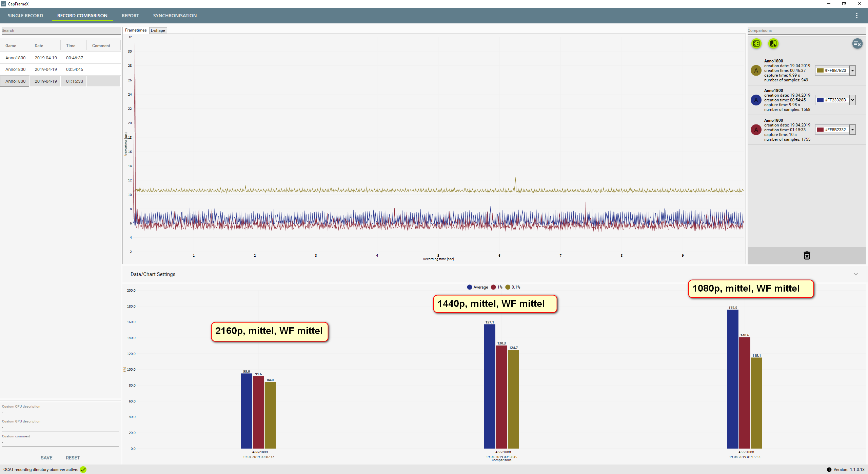Click the #FF8B2332 red color swatch
Image resolution: width=868 pixels, height=474 pixels.
coord(820,130)
